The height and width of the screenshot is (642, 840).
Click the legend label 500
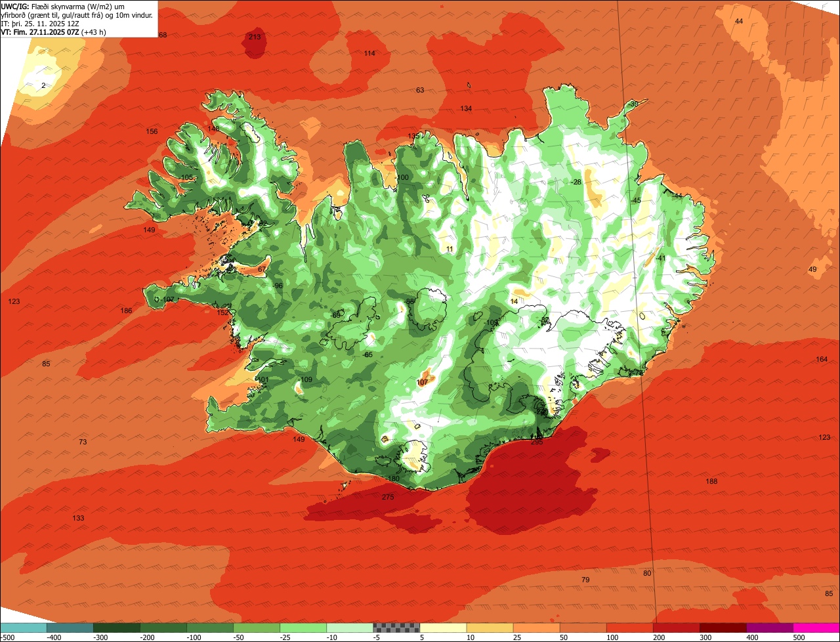pyautogui.click(x=799, y=637)
